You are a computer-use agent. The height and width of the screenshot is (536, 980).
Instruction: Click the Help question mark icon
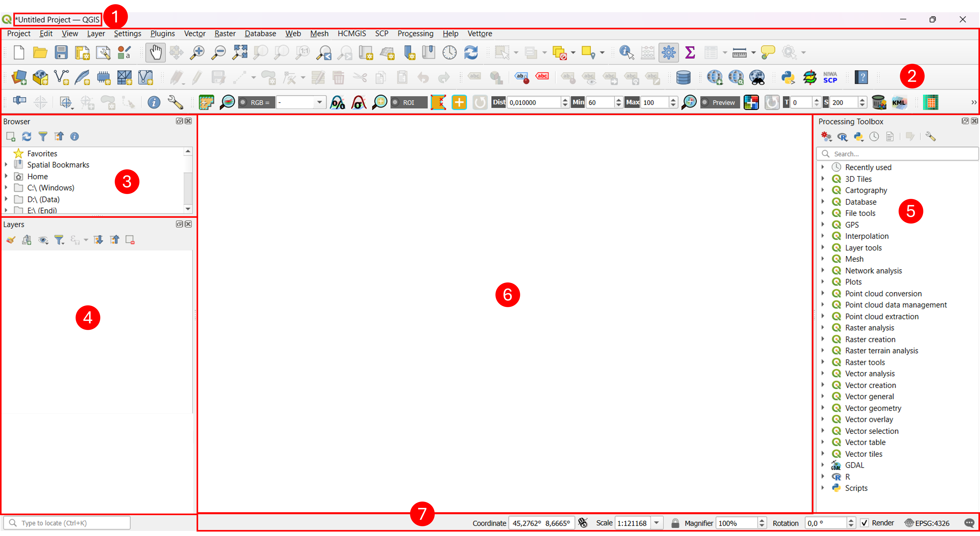point(861,78)
